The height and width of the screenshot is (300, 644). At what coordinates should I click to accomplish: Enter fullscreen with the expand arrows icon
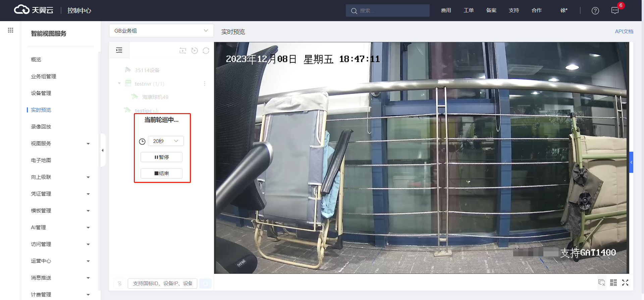click(625, 283)
